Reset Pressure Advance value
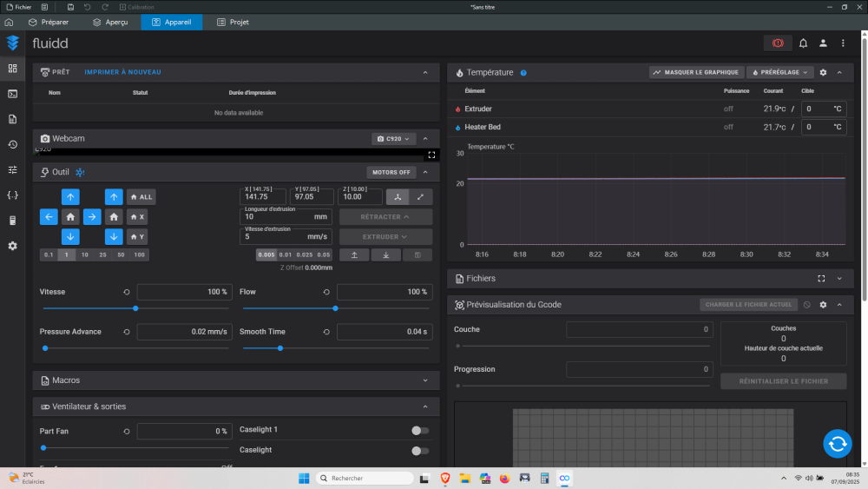The image size is (868, 489). point(127,332)
